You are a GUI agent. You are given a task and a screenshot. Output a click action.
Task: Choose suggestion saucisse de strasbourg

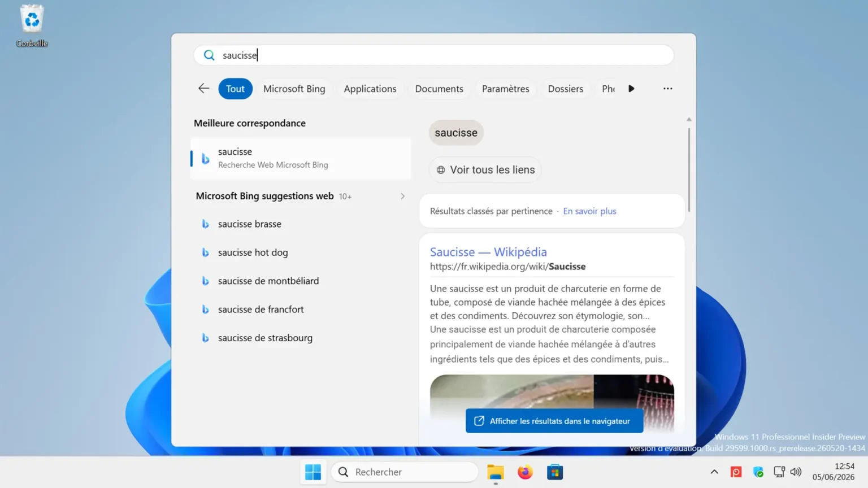[301, 338]
